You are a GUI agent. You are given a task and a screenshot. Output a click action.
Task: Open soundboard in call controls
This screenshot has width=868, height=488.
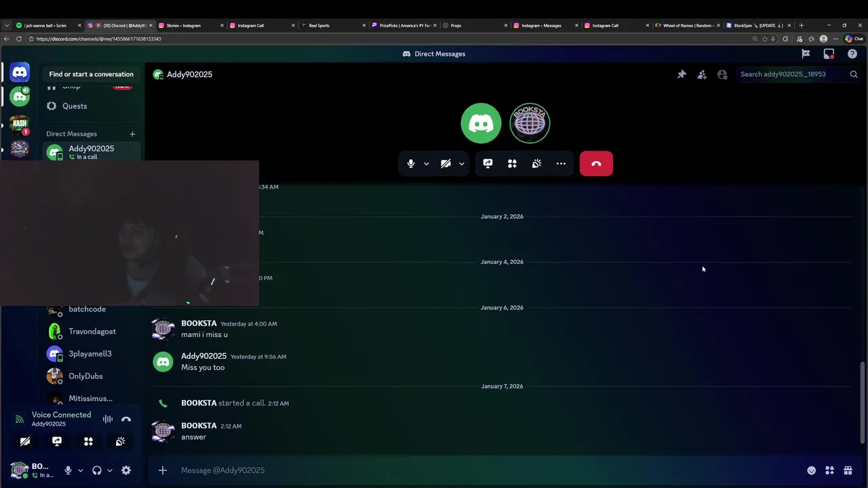click(x=536, y=163)
